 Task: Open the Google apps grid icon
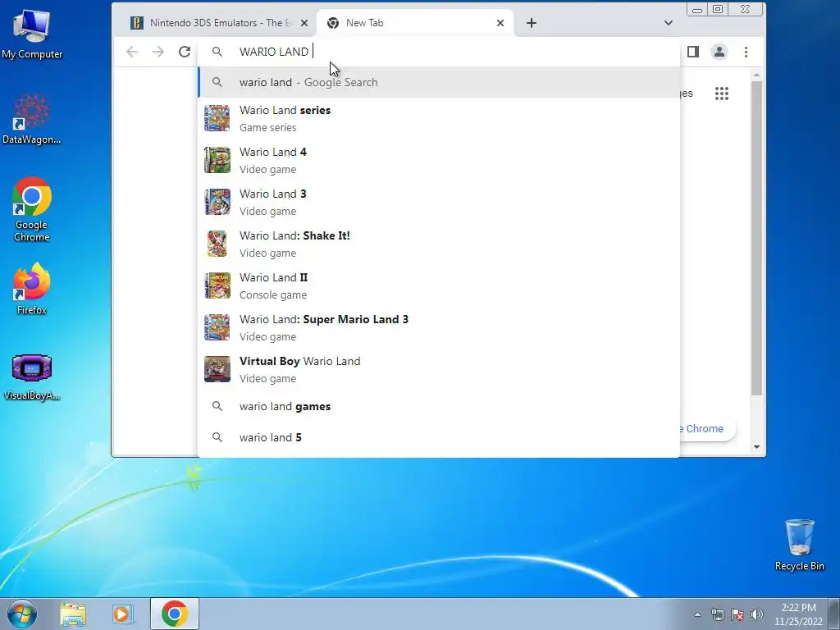tap(722, 94)
